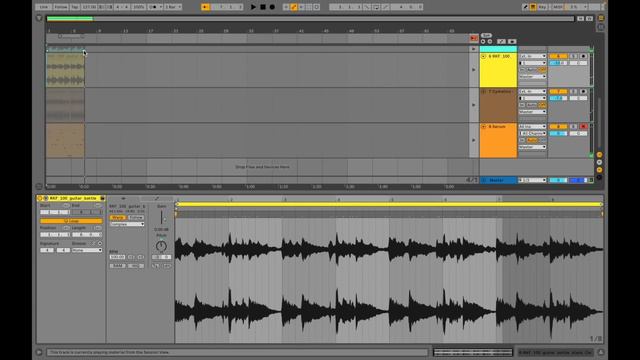Toggle the orange Warp button in Sample box
Image resolution: width=640 pixels, height=360 pixels.
pyautogui.click(x=117, y=218)
